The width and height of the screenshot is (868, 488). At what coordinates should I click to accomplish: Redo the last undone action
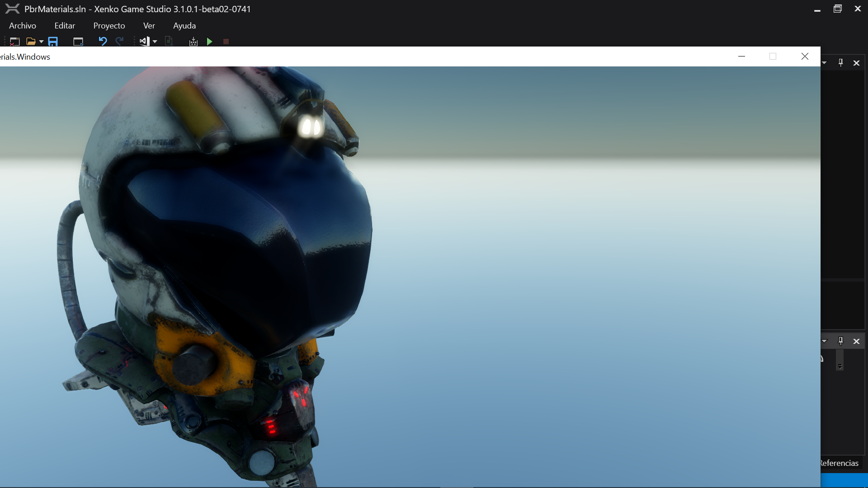(120, 42)
